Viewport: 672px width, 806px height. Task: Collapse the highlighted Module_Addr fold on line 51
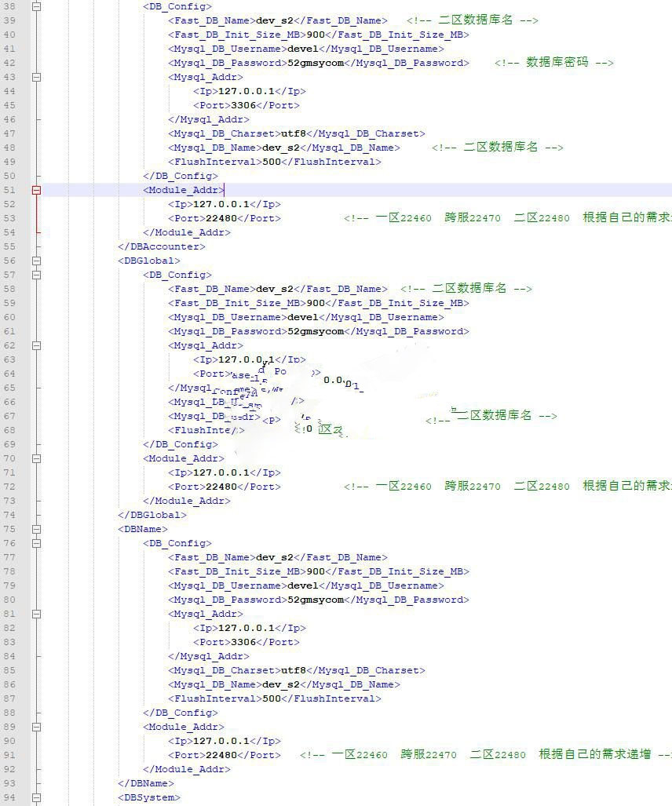coord(36,190)
